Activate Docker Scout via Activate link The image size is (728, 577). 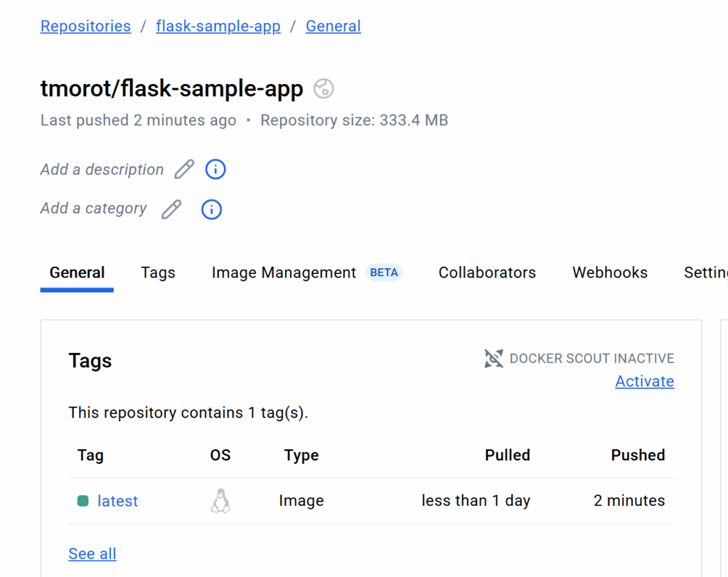(644, 381)
